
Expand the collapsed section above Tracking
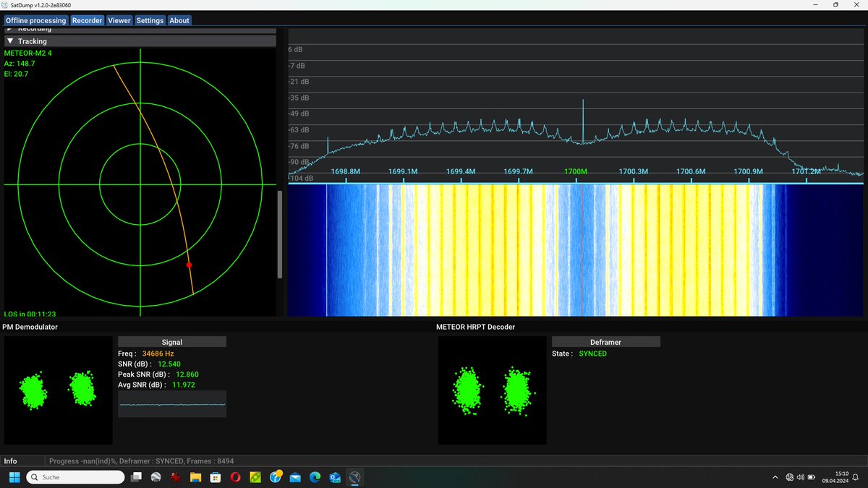click(x=140, y=30)
